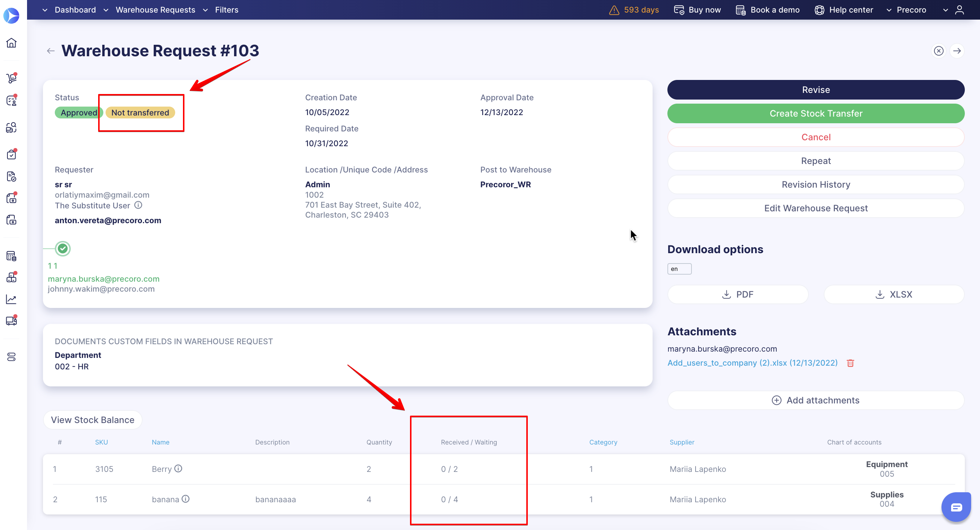Open the delivery truck sidebar icon

(11, 321)
